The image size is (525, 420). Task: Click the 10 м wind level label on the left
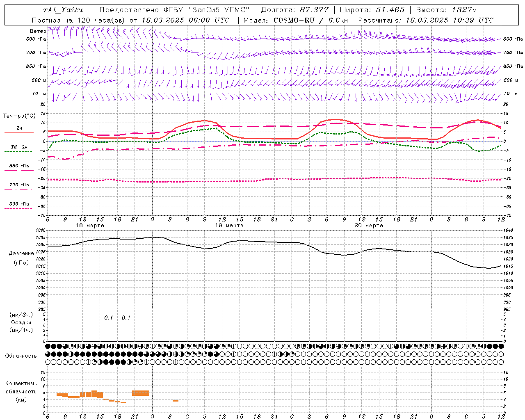(39, 94)
